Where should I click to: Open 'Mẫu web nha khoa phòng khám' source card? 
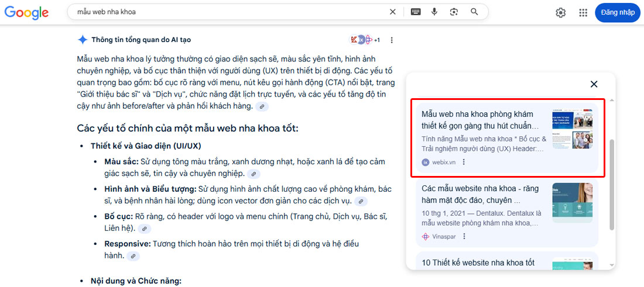click(x=507, y=137)
